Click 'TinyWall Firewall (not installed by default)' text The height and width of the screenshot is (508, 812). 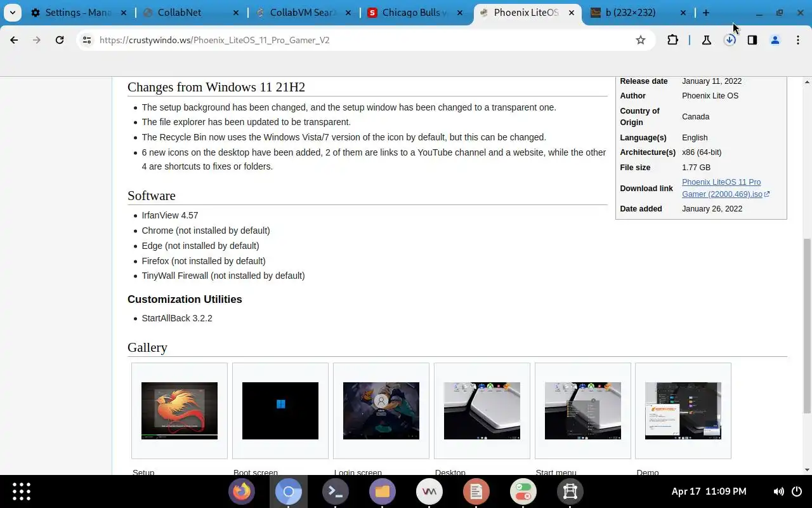(223, 276)
